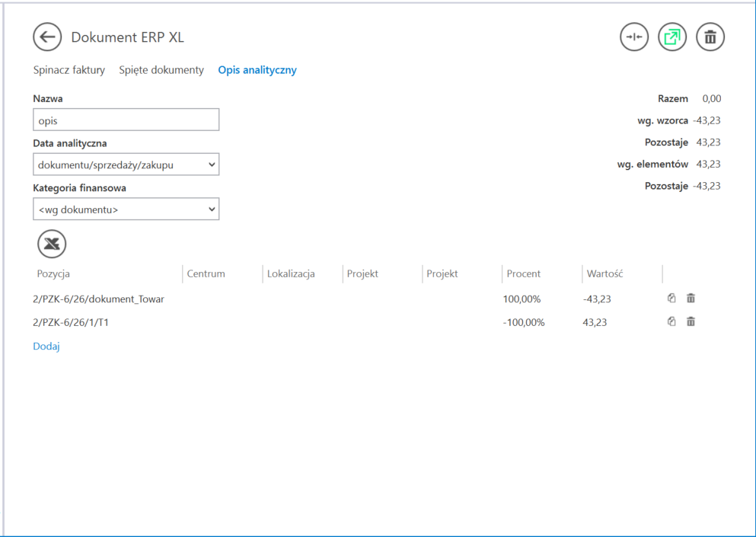This screenshot has width=756, height=537.
Task: Switch to Spinacz faktury tab
Action: 69,70
